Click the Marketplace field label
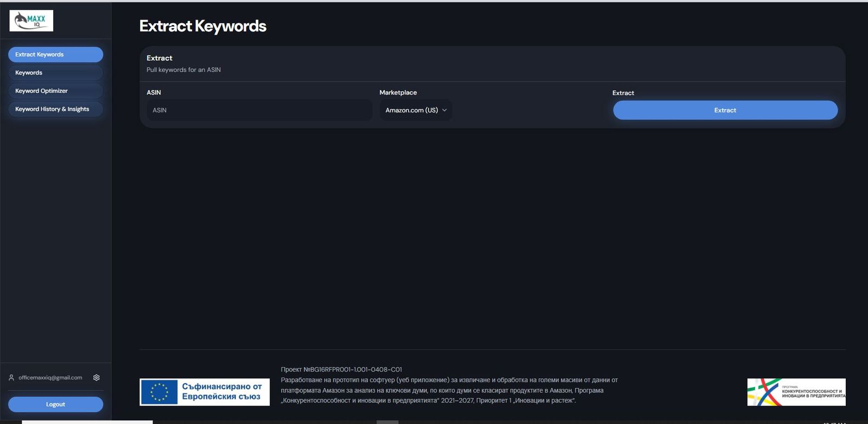Screen dimensions: 868x424 398,93
